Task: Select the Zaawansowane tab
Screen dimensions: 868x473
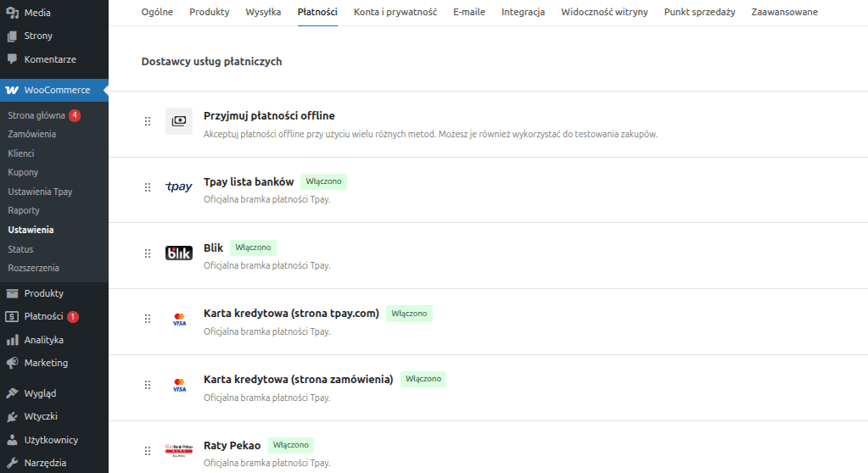Action: coord(784,13)
